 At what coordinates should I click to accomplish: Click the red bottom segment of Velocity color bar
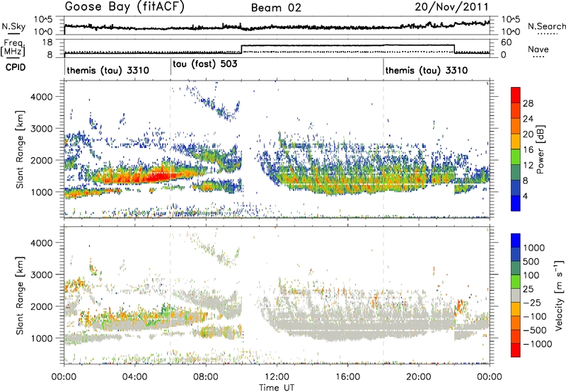[x=516, y=350]
